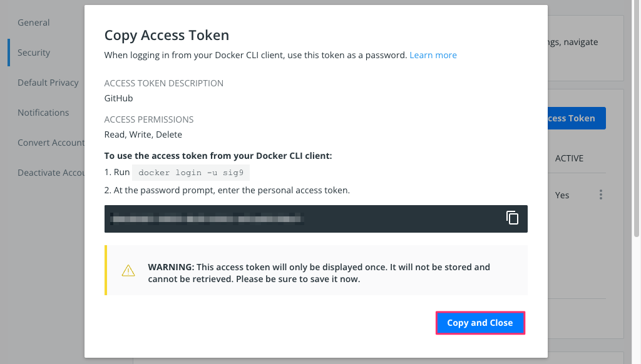Click the blurred access token field
The height and width of the screenshot is (364, 641).
[315, 219]
